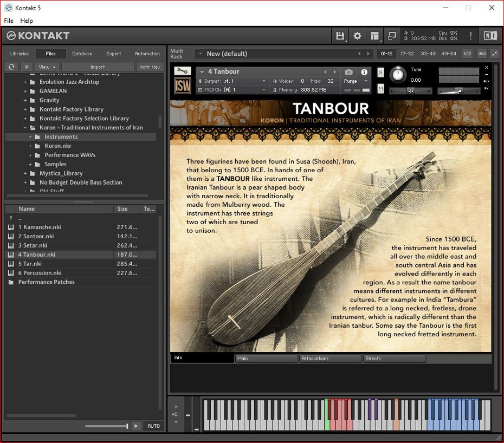
Task: Click the instrument volume slider
Action: point(458,91)
